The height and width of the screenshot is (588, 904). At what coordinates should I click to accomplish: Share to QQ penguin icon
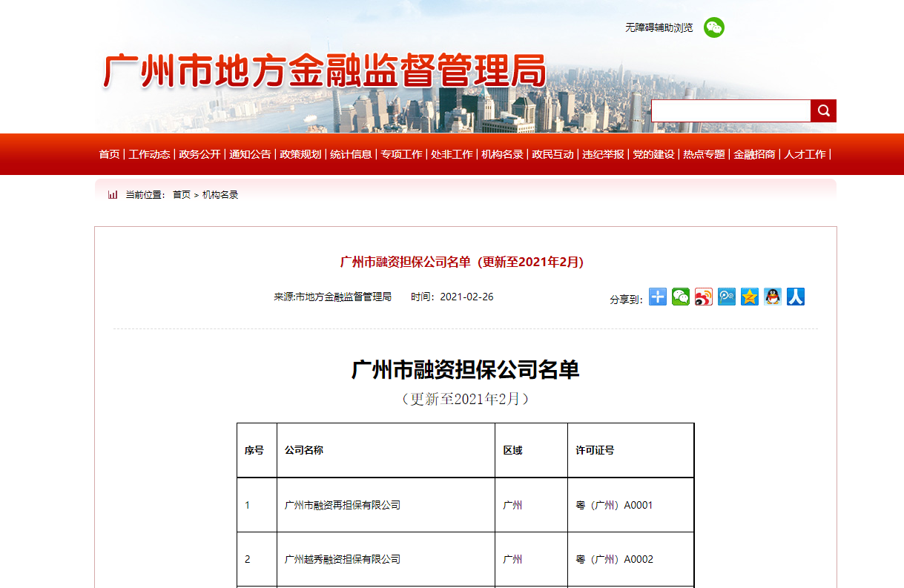point(773,297)
